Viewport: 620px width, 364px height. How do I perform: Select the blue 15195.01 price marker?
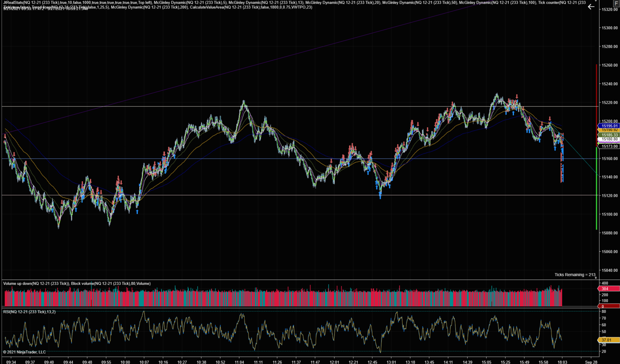[609, 126]
